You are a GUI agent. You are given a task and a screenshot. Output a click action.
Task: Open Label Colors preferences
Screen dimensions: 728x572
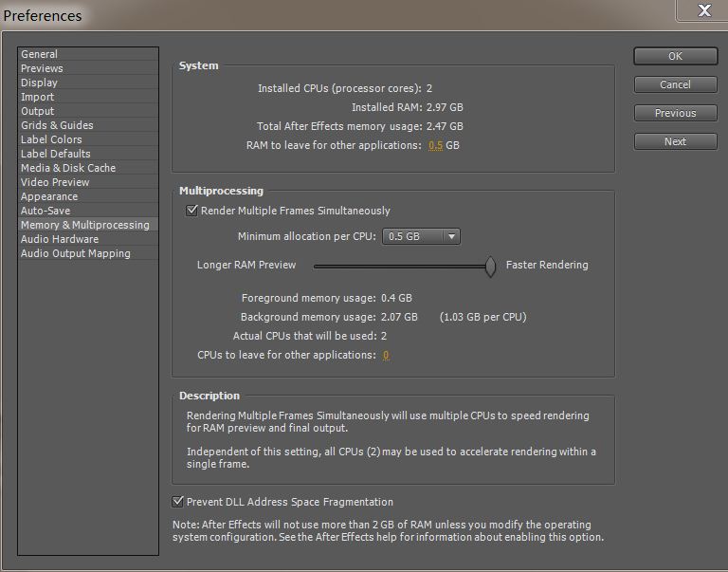(x=88, y=139)
